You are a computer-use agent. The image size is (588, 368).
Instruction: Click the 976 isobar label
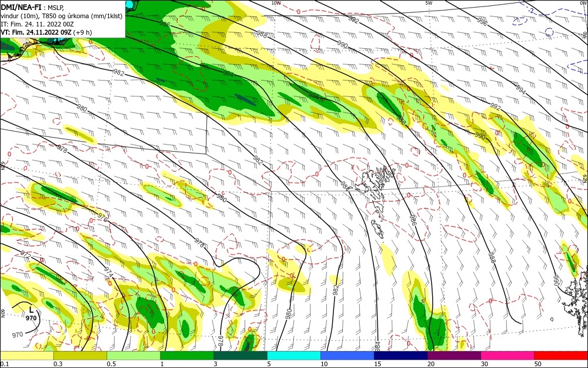[x=102, y=217]
